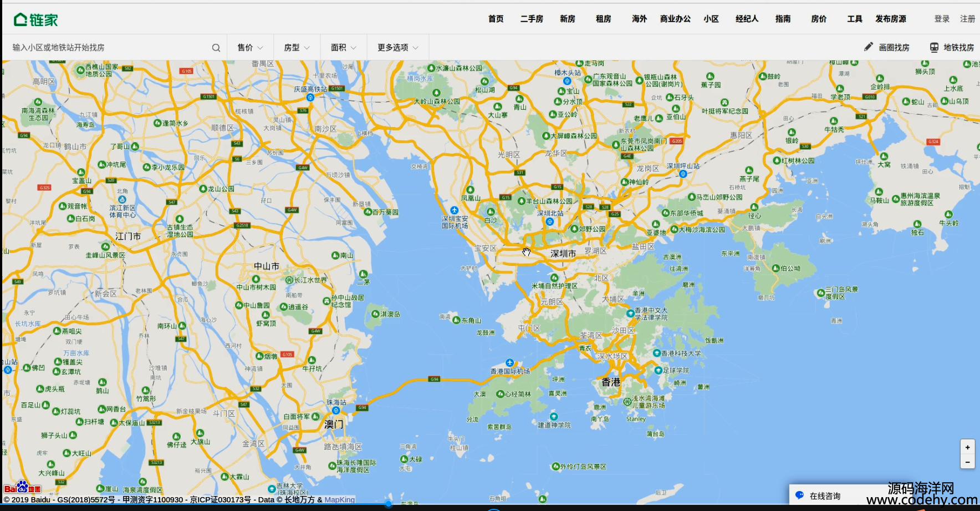
Task: Zoom in with the plus button
Action: (967, 447)
